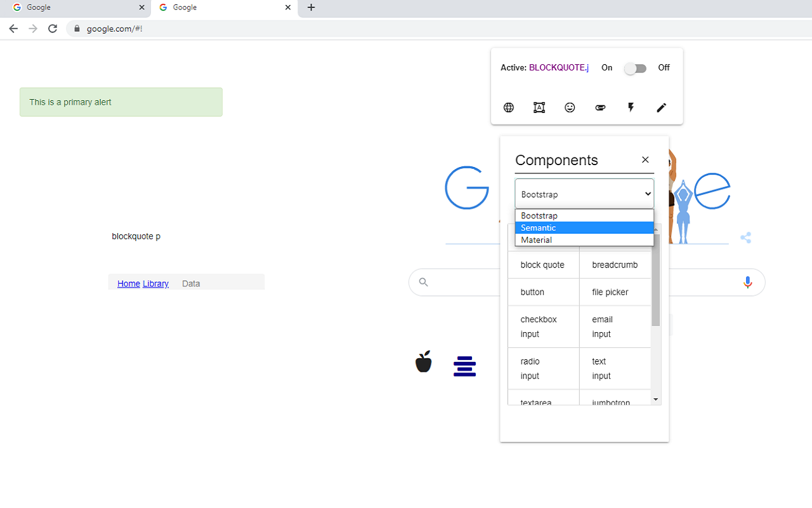Click the share icon beside the doodle
This screenshot has width=812, height=508.
tap(745, 238)
